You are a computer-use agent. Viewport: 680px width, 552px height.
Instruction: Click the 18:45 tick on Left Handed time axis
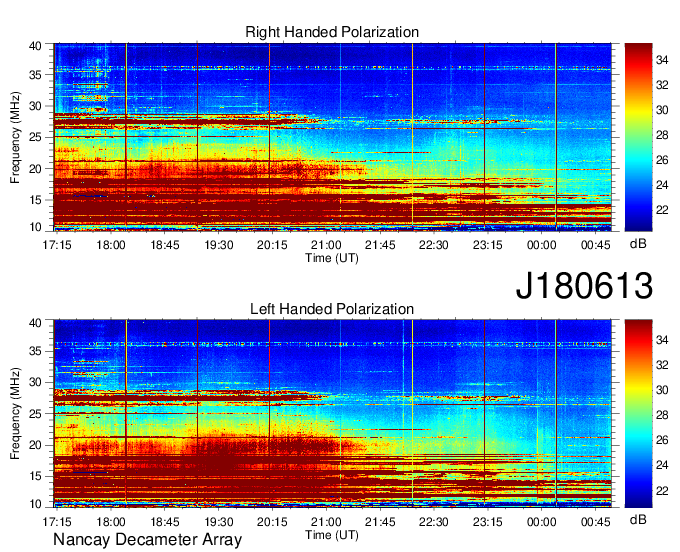tap(165, 522)
